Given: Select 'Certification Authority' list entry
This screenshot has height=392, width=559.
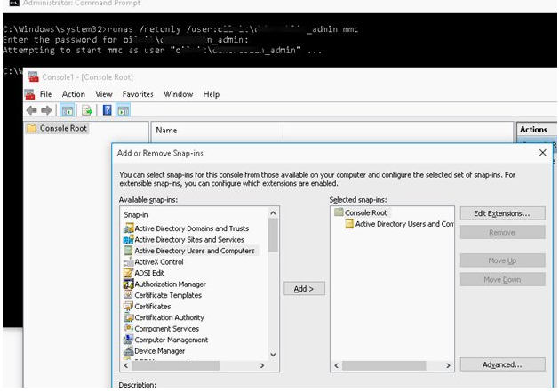Looking at the screenshot, I should coord(170,317).
